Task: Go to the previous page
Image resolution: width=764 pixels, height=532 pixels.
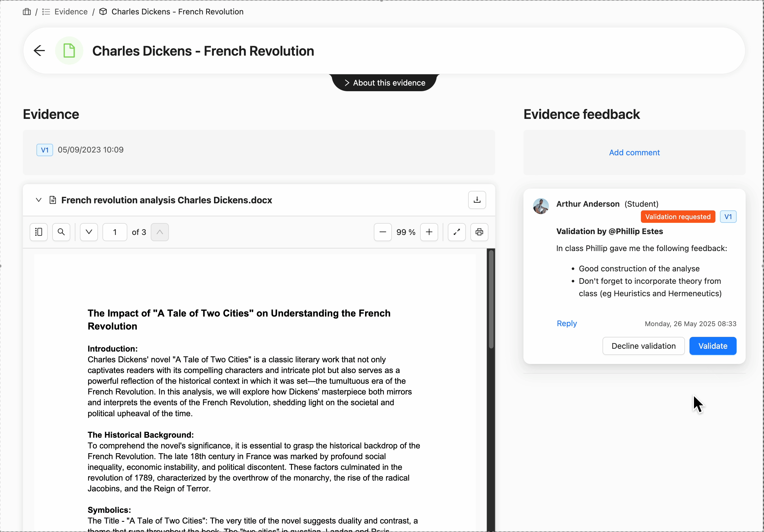Action: pos(160,232)
